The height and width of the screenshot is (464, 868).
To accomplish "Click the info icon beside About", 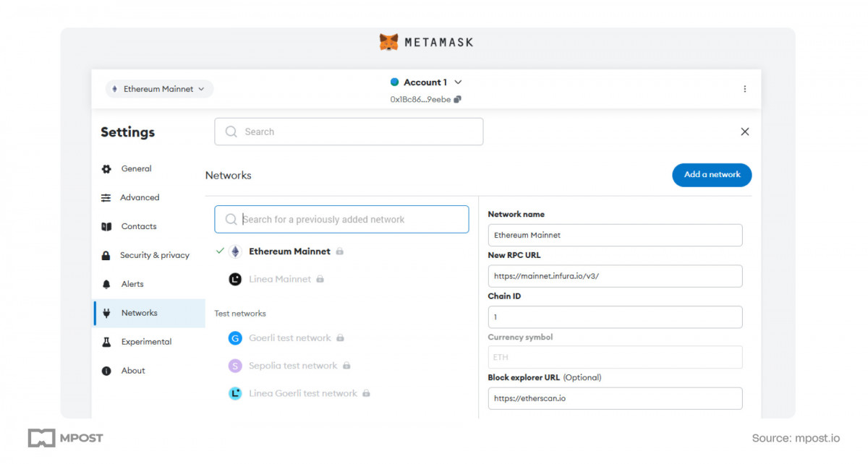I will [106, 371].
